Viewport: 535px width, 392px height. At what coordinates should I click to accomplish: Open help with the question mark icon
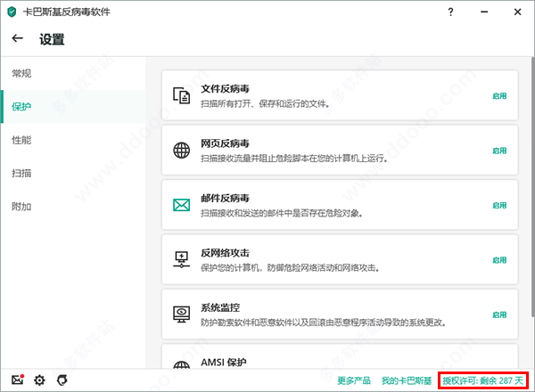(x=450, y=12)
